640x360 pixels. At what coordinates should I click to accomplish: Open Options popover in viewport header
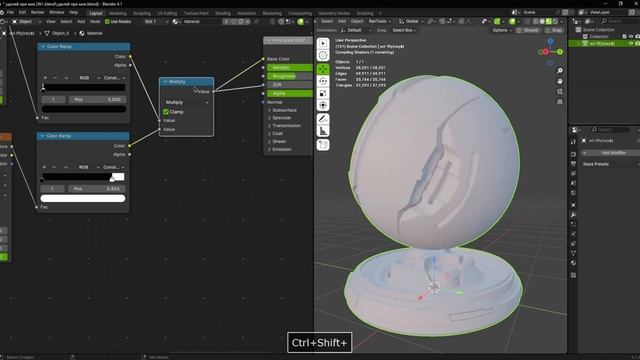502,30
